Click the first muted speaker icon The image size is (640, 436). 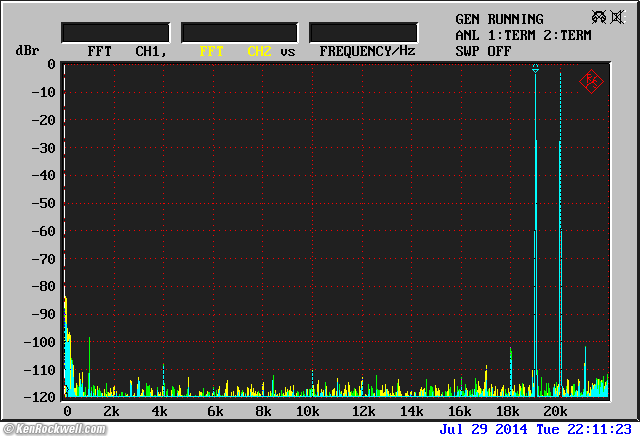click(x=597, y=17)
